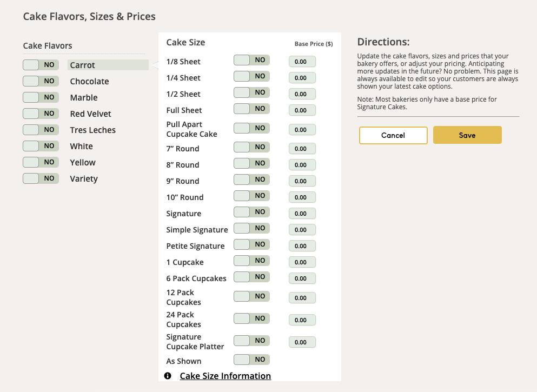Image resolution: width=537 pixels, height=392 pixels.
Task: Click the info icon beside Cake Size Information
Action: (168, 376)
